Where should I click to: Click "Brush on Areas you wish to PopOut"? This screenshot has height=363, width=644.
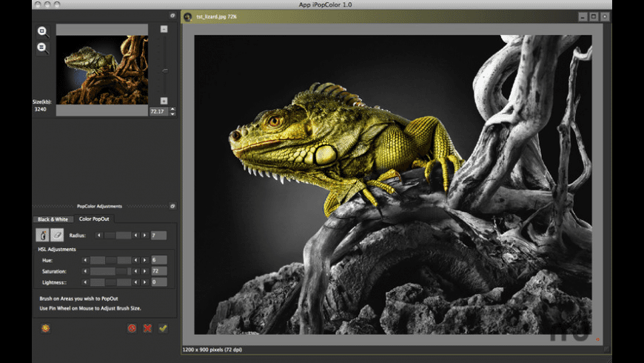79,299
